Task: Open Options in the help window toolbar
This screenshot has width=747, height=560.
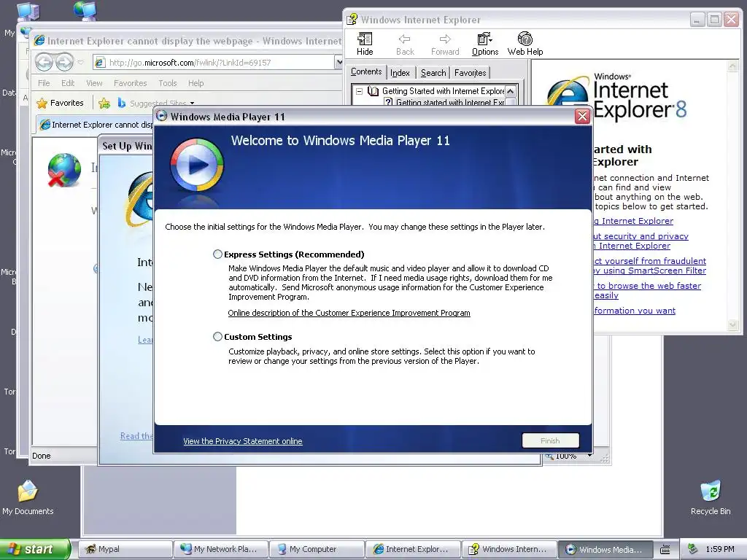Action: [485, 44]
